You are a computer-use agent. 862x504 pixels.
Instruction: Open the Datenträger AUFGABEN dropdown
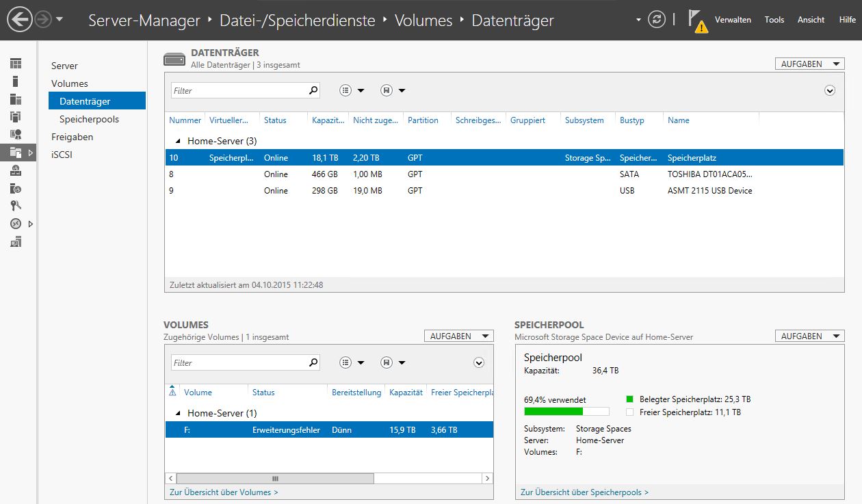pyautogui.click(x=809, y=64)
